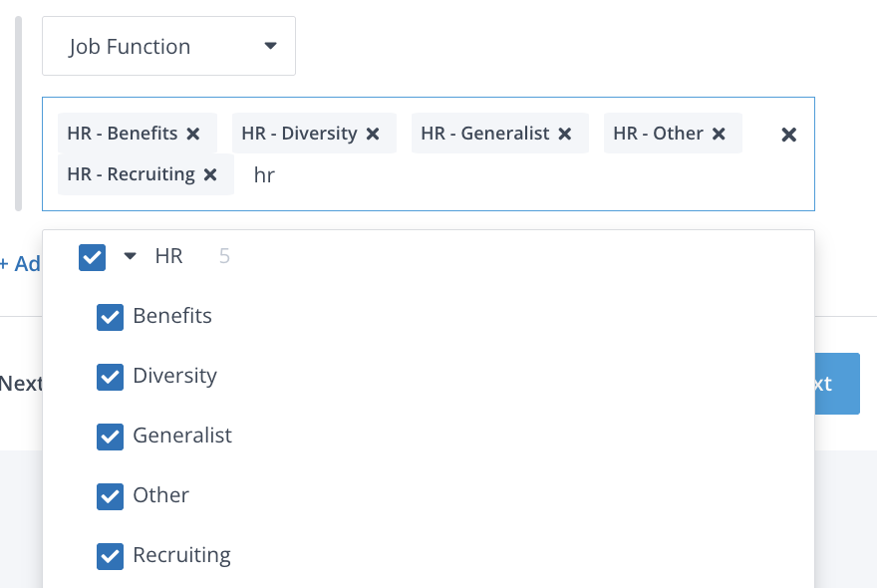This screenshot has height=588, width=877.
Task: Select the Recruiting option label
Action: 181,555
